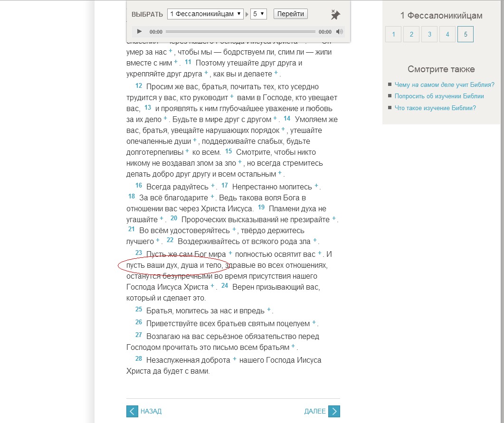The height and width of the screenshot is (423, 504).
Task: Click the ДАЛЕЕ link text
Action: click(315, 412)
